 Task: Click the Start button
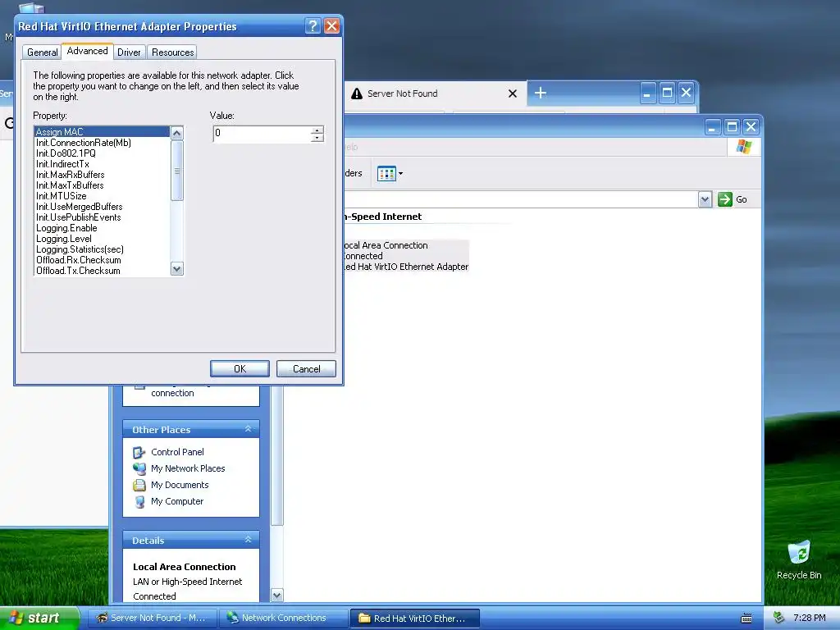click(39, 619)
